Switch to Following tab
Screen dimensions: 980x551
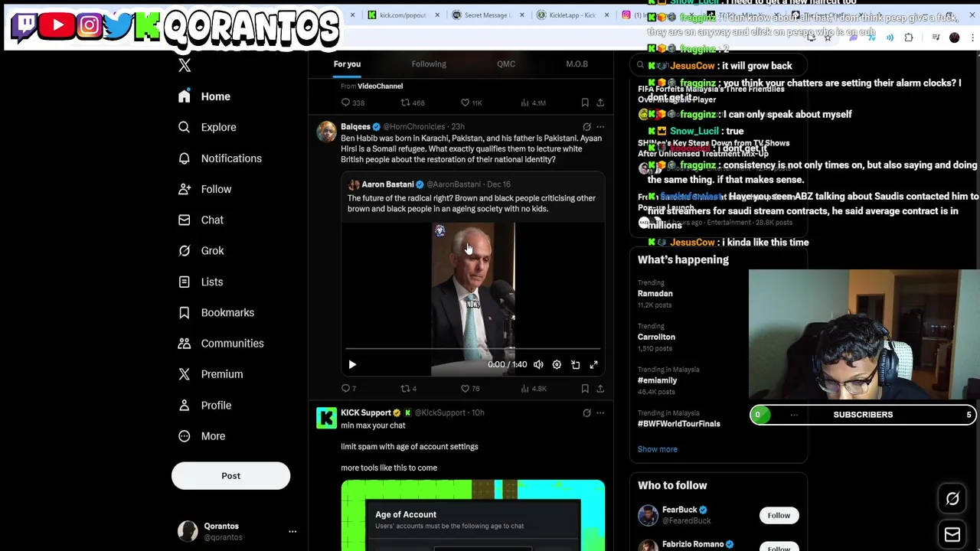tap(429, 64)
